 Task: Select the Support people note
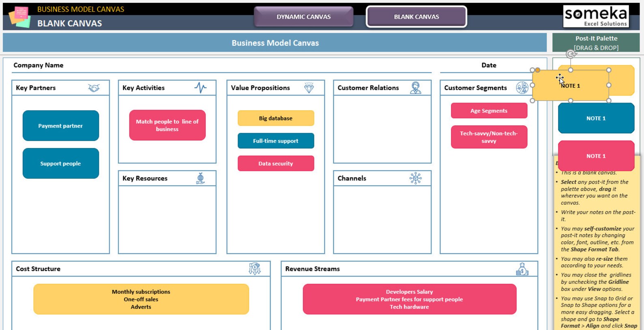pyautogui.click(x=61, y=163)
